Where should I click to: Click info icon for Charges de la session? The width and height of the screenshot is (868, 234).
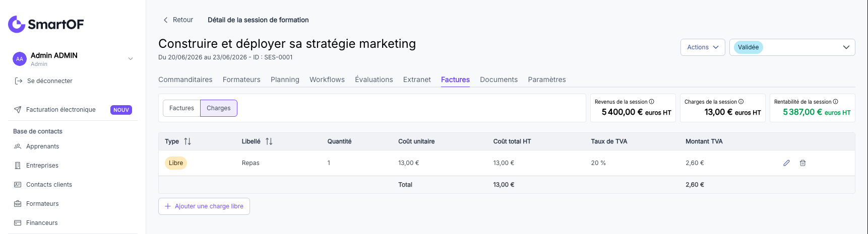pyautogui.click(x=741, y=102)
